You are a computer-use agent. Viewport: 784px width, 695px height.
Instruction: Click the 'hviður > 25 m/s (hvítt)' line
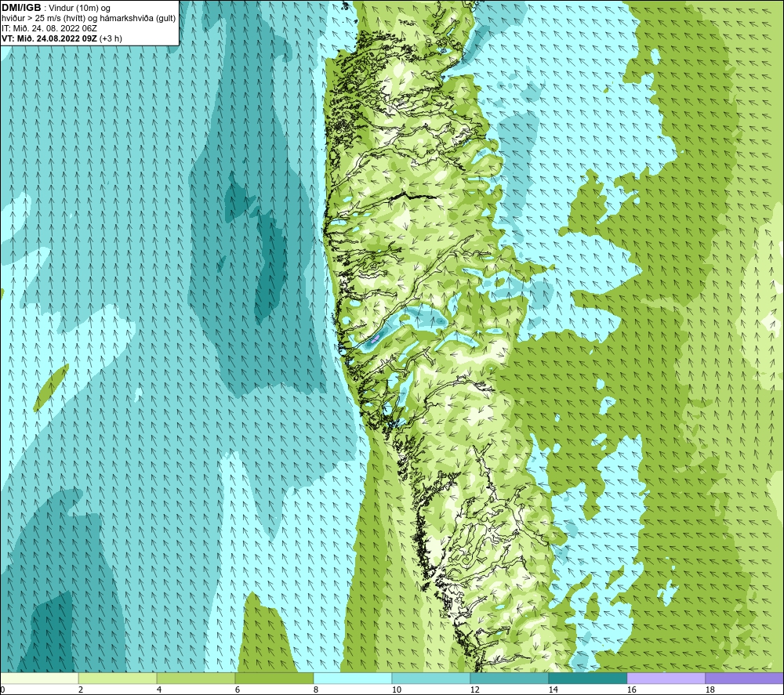click(43, 19)
